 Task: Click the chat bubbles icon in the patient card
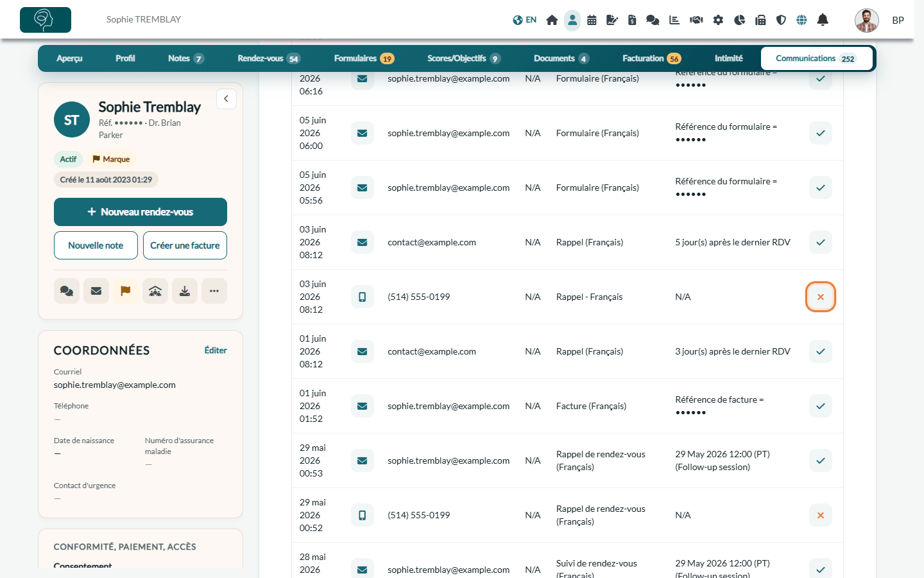(x=67, y=291)
